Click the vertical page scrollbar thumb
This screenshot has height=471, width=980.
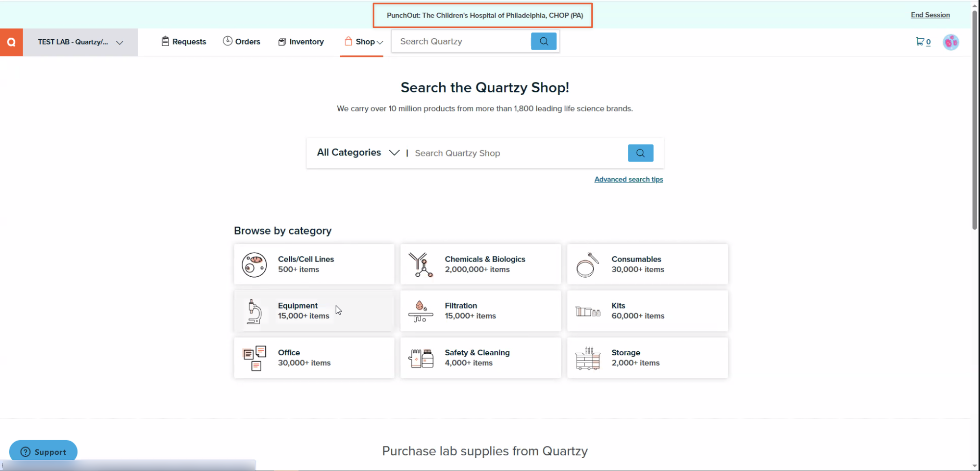(x=975, y=119)
